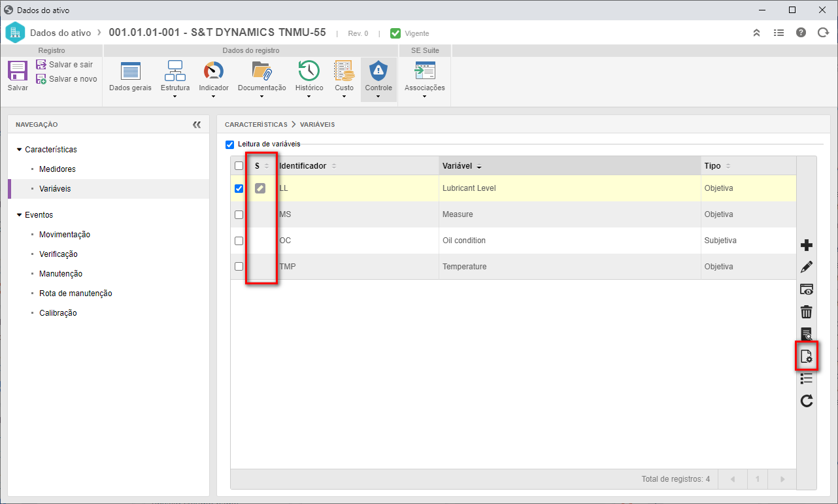Viewport: 838px width, 504px height.
Task: Click the document gear configuration icon
Action: click(807, 356)
